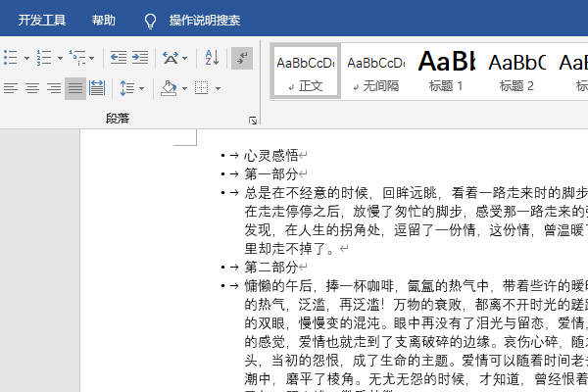The height and width of the screenshot is (392, 588).
Task: Apply the 标题 1 style
Action: (x=446, y=72)
